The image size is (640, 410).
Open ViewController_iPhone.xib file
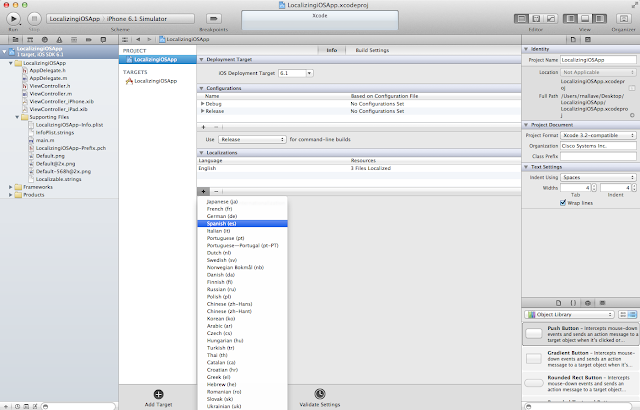(x=62, y=102)
